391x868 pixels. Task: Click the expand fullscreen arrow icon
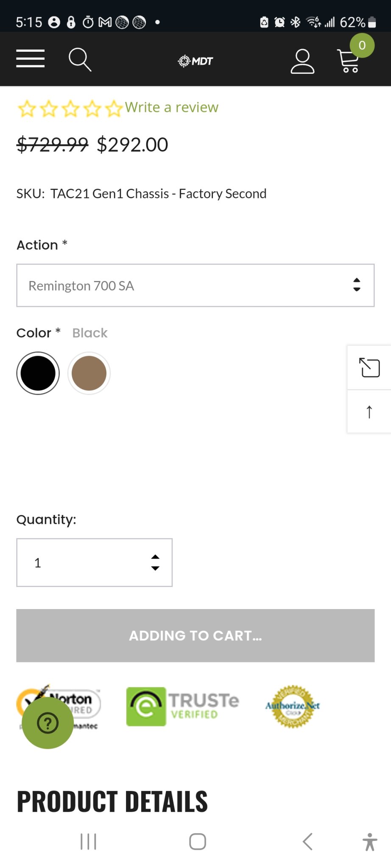(369, 367)
